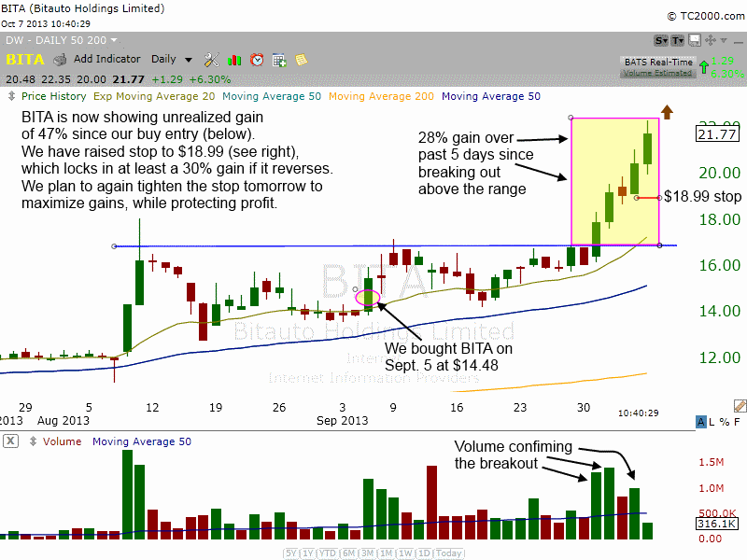Click the save layout disk icon
Screen dimensions: 747x560
[695, 40]
